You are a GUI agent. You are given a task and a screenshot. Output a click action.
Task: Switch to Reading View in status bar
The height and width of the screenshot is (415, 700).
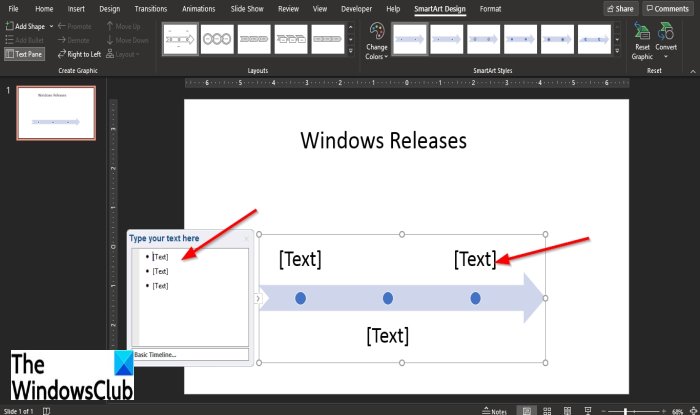click(x=567, y=411)
